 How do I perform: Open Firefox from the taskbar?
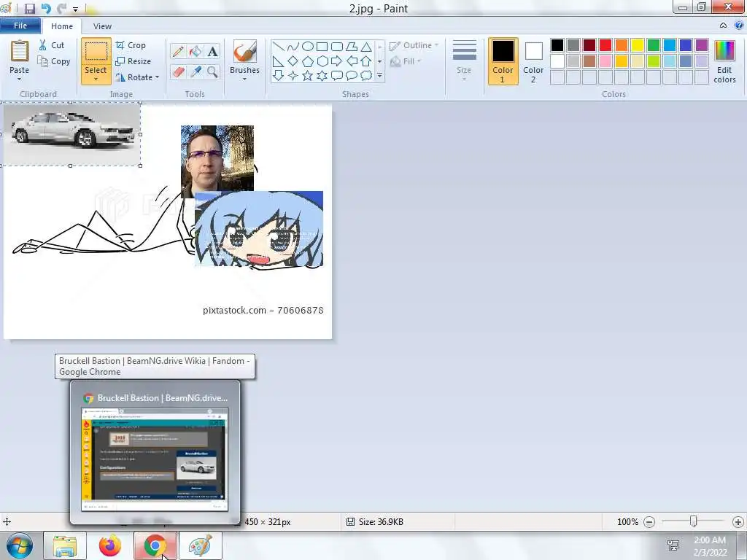(110, 545)
